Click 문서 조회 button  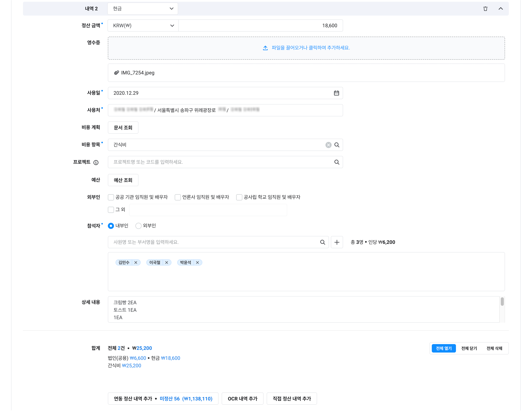(123, 128)
